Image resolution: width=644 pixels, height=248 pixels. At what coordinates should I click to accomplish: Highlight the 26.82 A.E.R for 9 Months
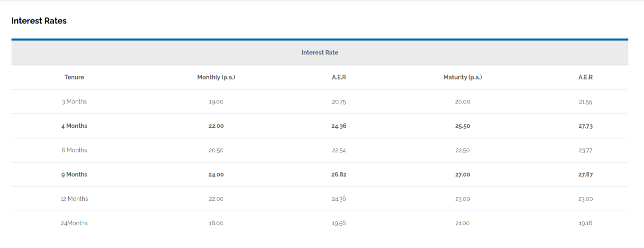[x=339, y=175]
